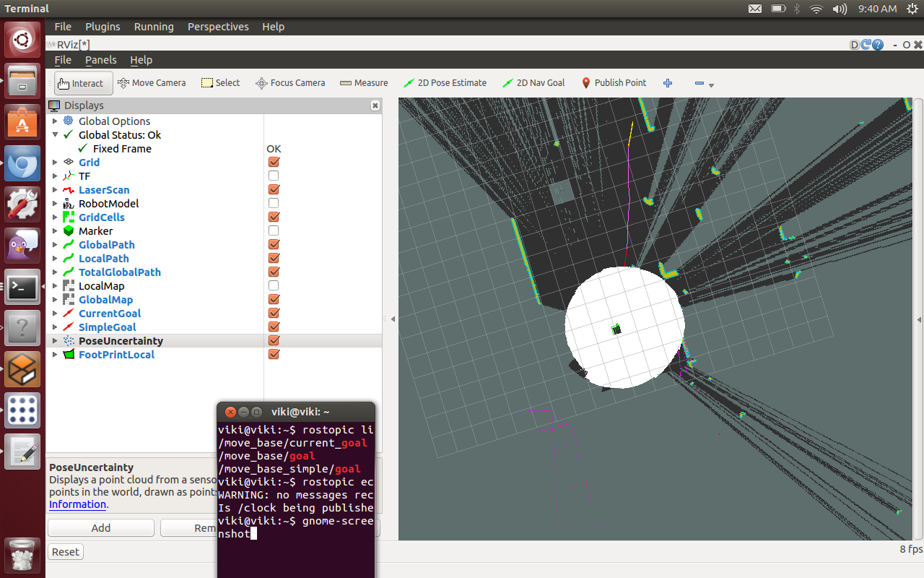924x578 pixels.
Task: Open the RViz Help menu
Action: (141, 60)
